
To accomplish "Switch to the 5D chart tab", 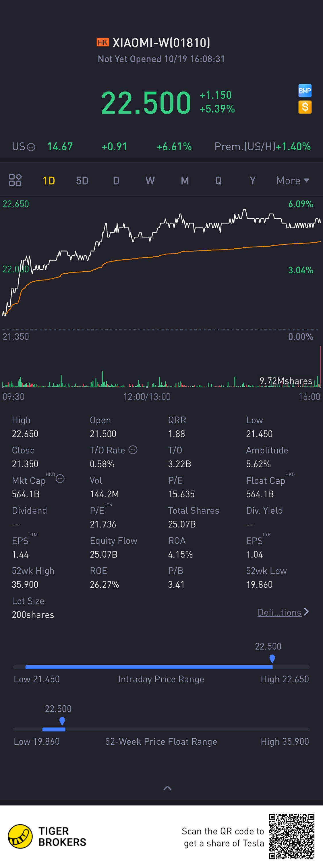I will pyautogui.click(x=82, y=181).
